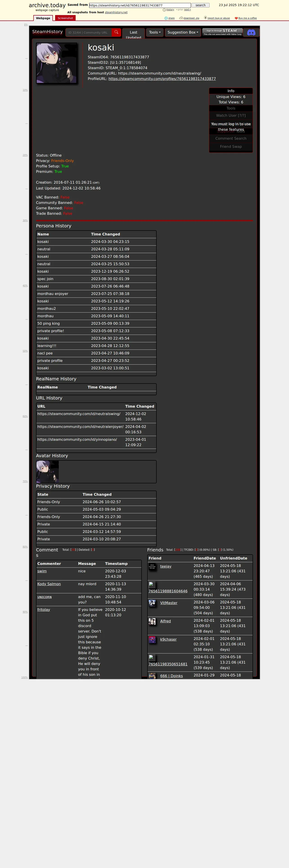Switch to the Screenshot tab

65,18
